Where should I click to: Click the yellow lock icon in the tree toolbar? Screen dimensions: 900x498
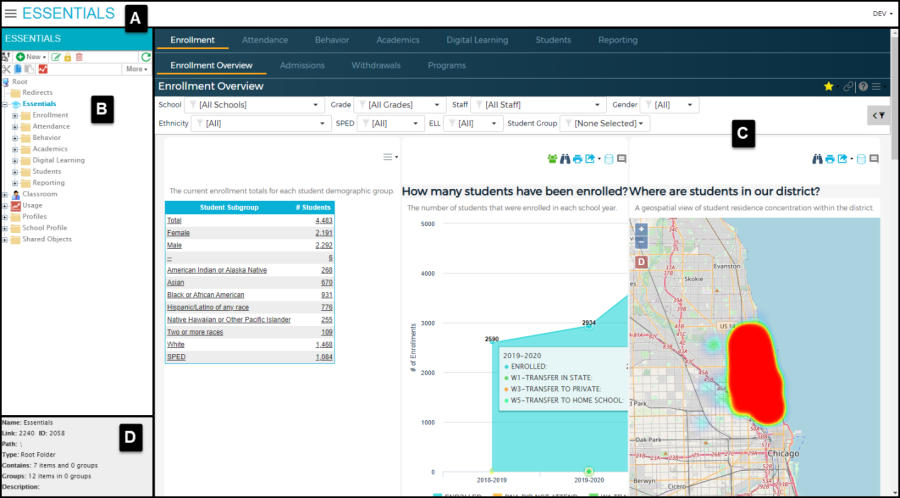click(x=68, y=57)
